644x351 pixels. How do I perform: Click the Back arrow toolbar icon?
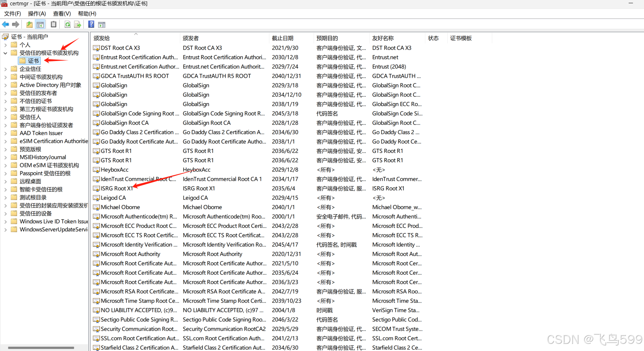pos(5,25)
